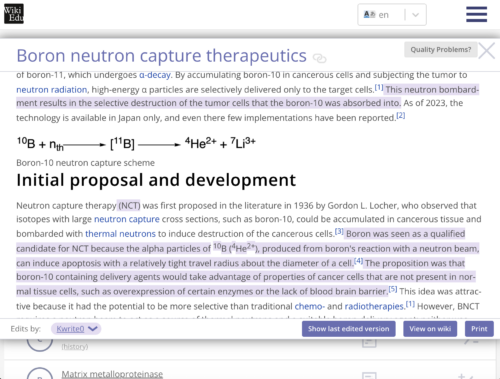Click Show last edited version button

349,329
